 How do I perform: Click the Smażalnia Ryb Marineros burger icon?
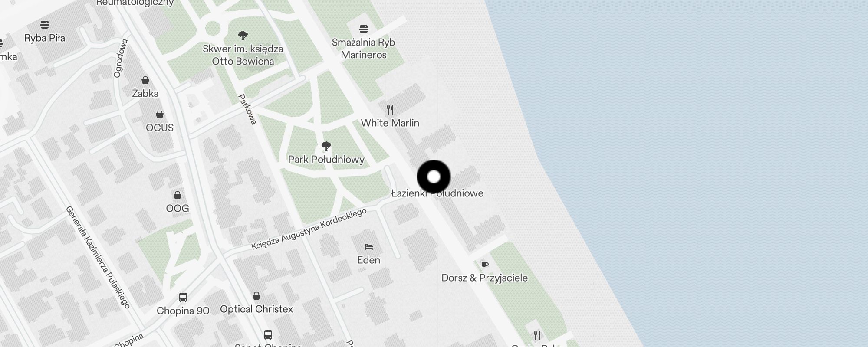tap(364, 29)
